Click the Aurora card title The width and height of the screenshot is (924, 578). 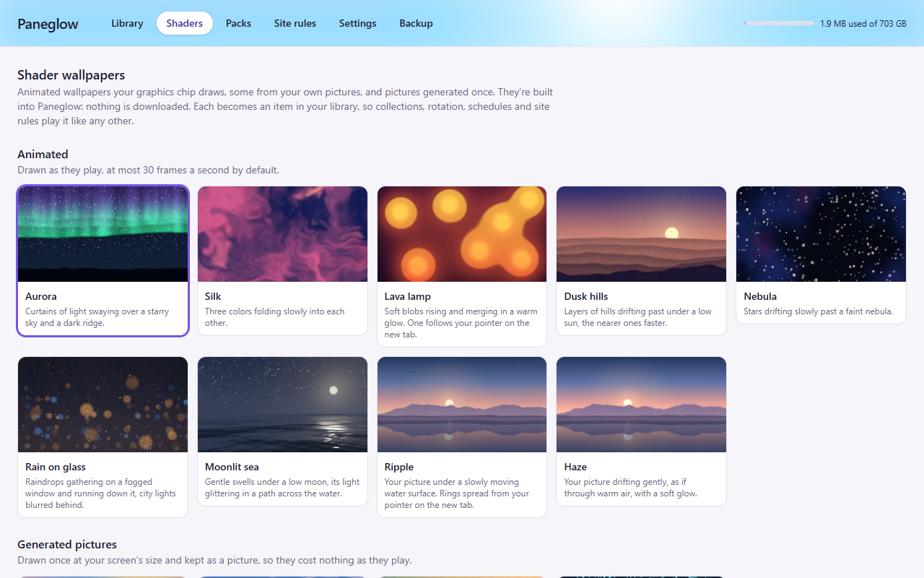coord(40,296)
